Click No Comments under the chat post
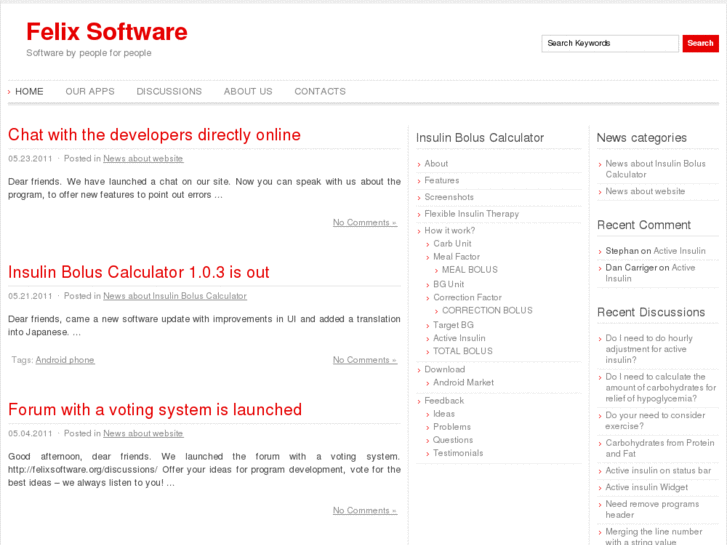The height and width of the screenshot is (545, 727). tap(364, 222)
